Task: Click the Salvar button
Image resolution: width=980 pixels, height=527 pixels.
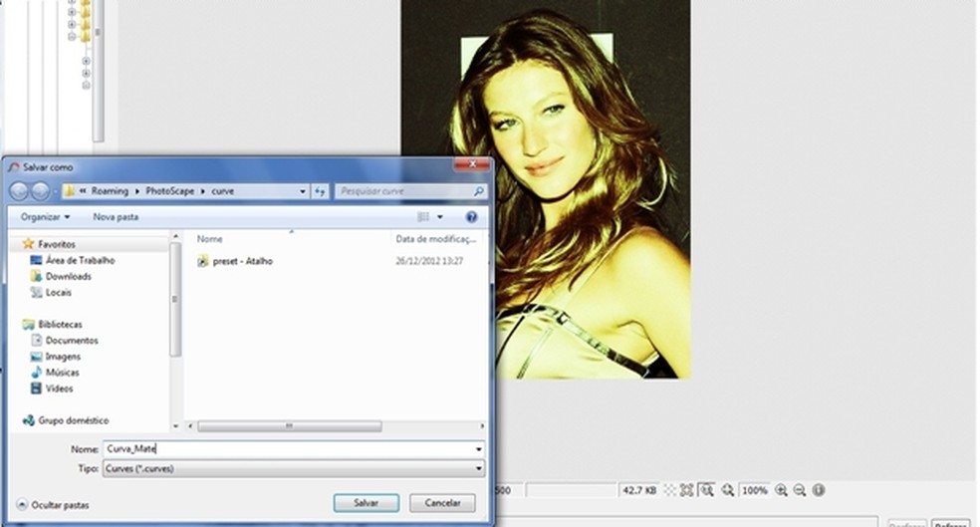Action: 367,503
